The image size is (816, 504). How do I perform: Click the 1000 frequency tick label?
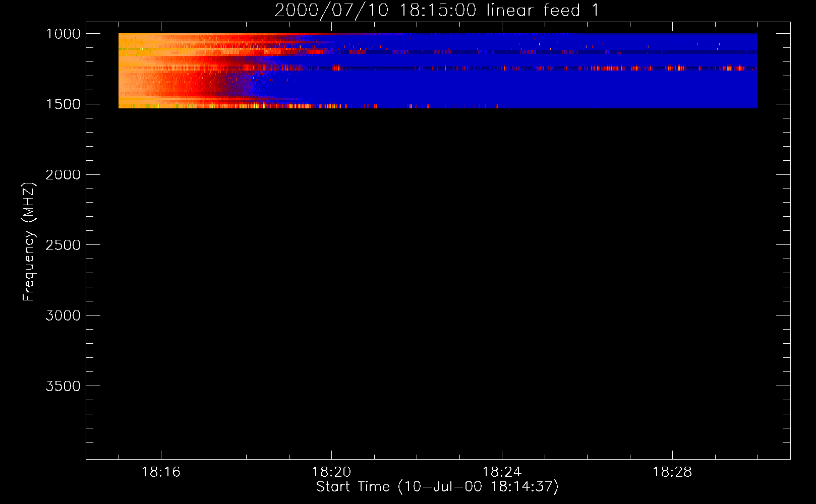pos(63,34)
